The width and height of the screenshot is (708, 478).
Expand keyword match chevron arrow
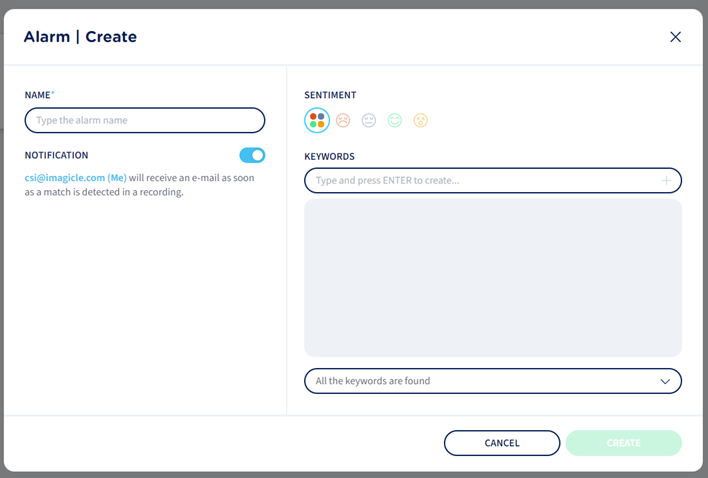click(x=666, y=381)
